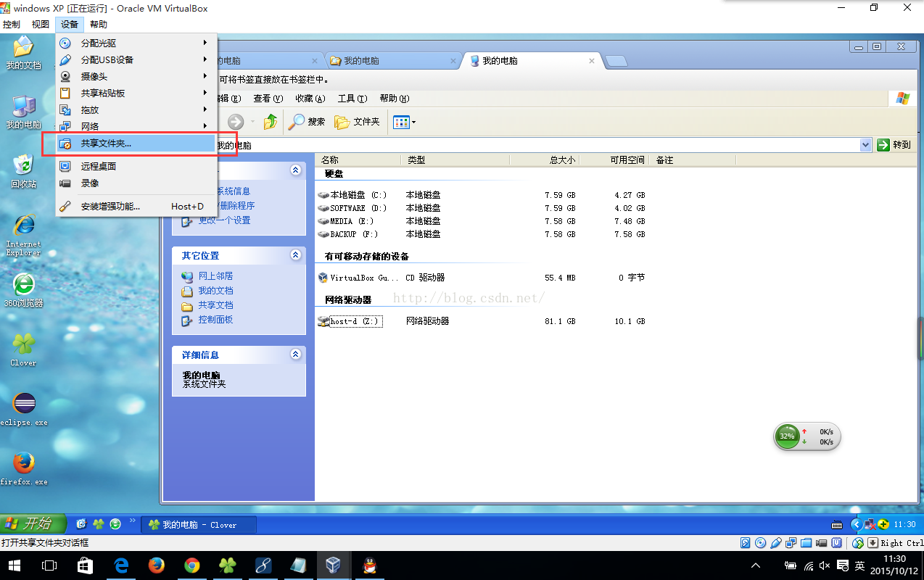
Task: Click the Forward arrow in Explorer toolbar
Action: coord(236,122)
